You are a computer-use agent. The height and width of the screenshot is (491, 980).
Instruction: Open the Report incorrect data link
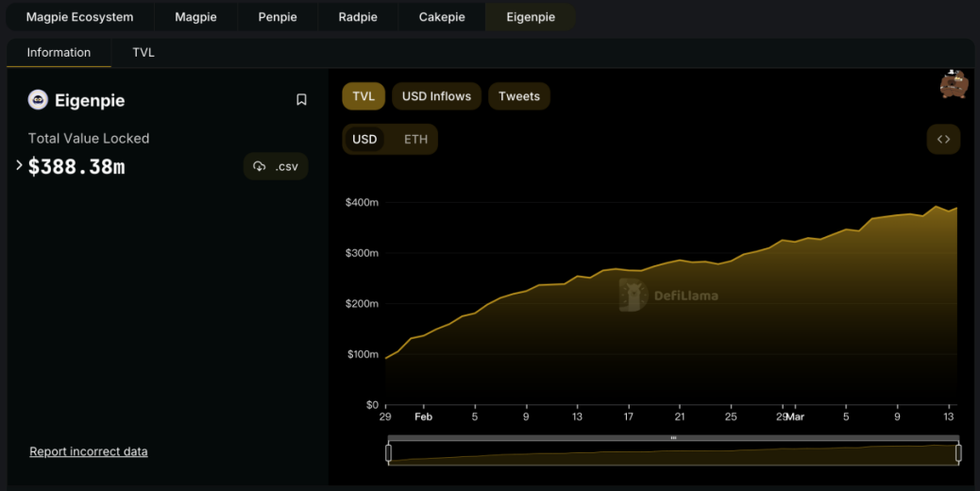tap(88, 451)
